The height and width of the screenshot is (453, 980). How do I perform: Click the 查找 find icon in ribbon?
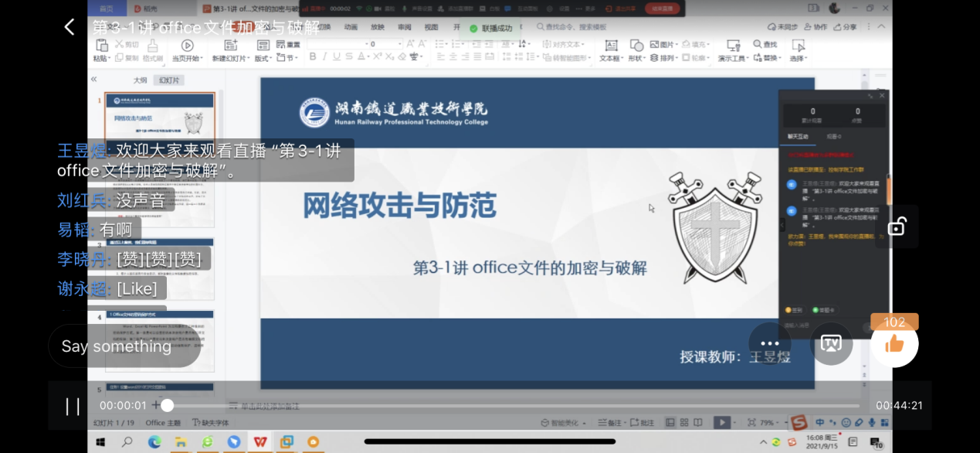(x=765, y=45)
